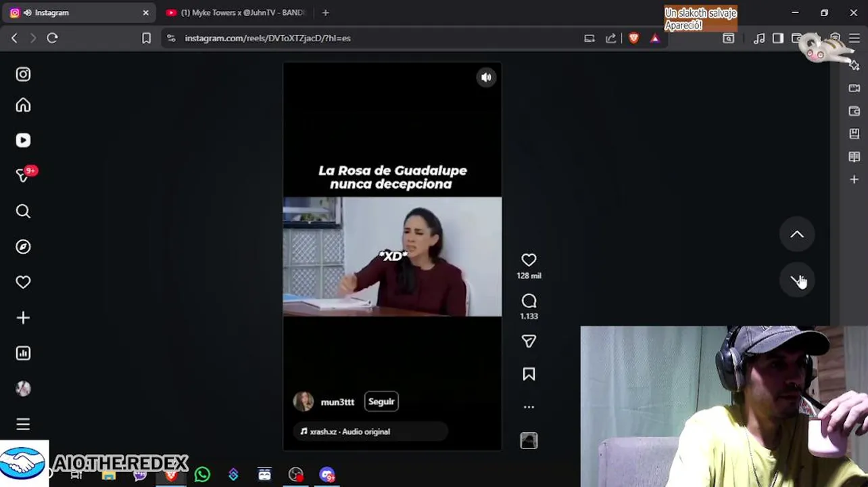Open Brave Talk camera in side panel
The image size is (868, 487).
click(854, 89)
